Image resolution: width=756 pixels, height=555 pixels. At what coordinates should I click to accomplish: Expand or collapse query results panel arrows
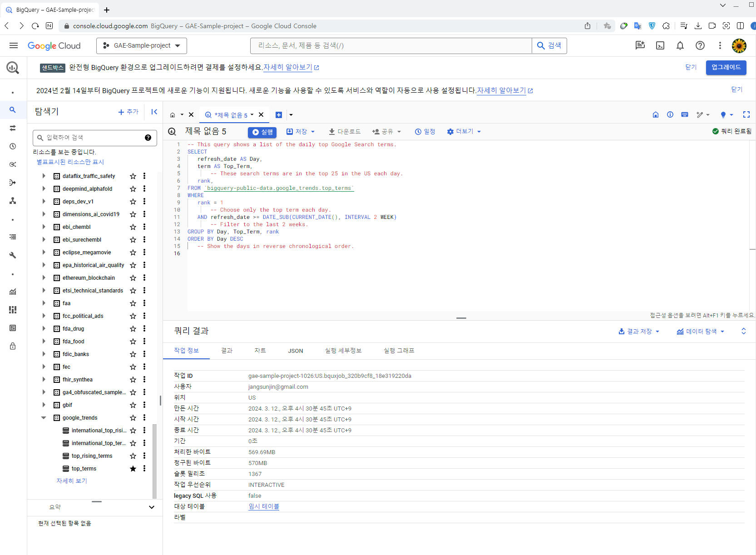744,331
